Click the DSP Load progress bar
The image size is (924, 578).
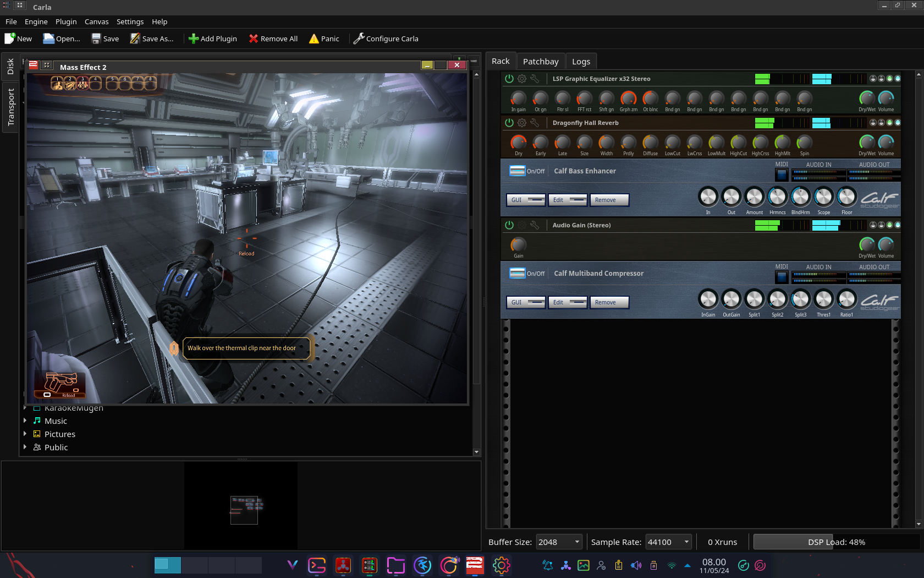pos(836,542)
